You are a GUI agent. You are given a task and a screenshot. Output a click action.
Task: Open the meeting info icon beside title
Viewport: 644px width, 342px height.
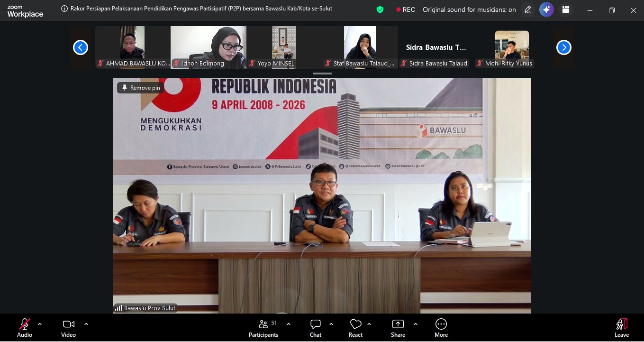coord(64,9)
